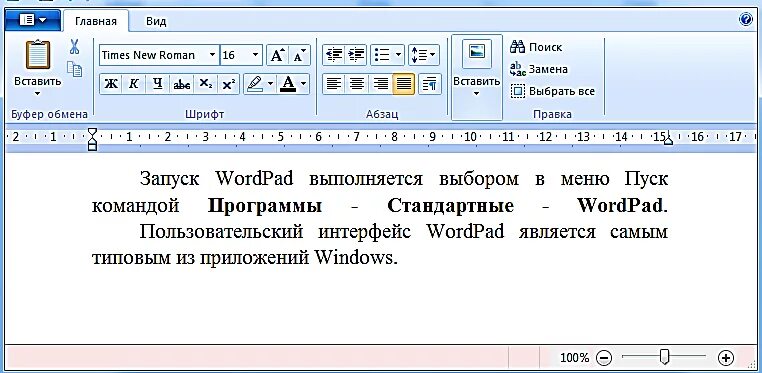The height and width of the screenshot is (373, 762).
Task: Align text right
Action: 380,84
